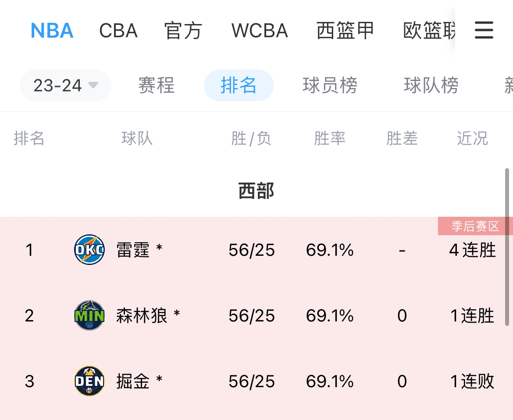Open the 赛程 schedule section

[x=157, y=85]
